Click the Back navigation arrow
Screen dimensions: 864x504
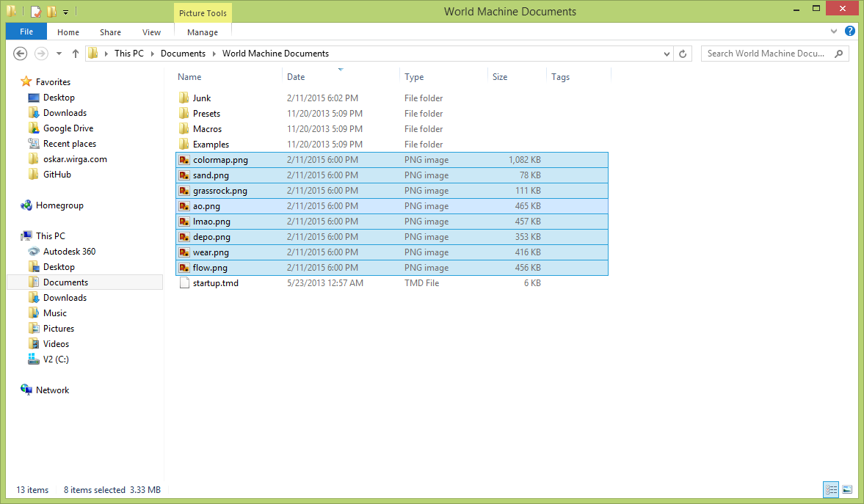tap(21, 54)
